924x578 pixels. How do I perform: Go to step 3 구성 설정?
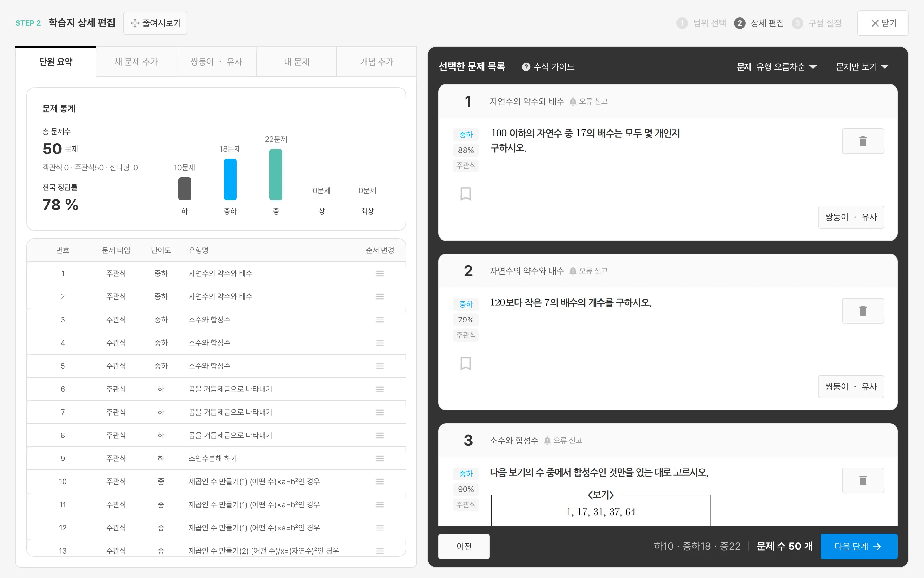[x=817, y=23]
